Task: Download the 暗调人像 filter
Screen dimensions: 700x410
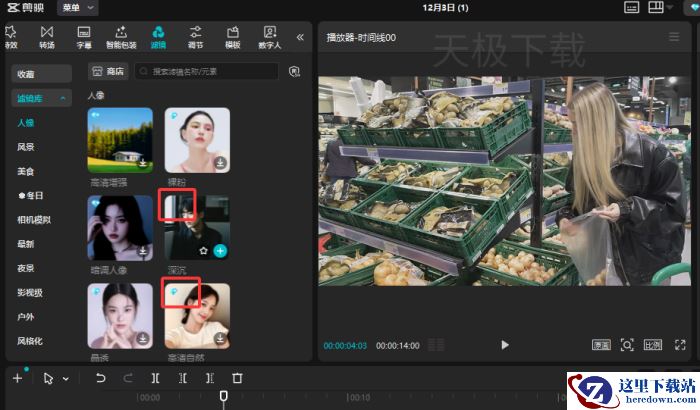Action: click(143, 251)
